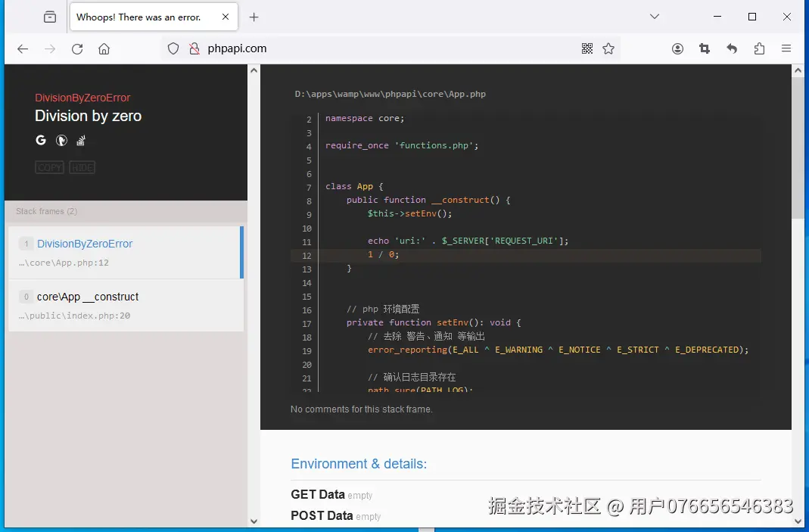The height and width of the screenshot is (532, 809).
Task: Search the error on Google
Action: [x=41, y=140]
